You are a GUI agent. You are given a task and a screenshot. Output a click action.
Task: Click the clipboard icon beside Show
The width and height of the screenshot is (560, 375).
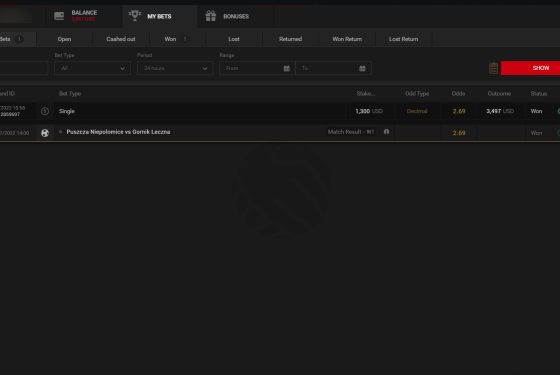[493, 68]
